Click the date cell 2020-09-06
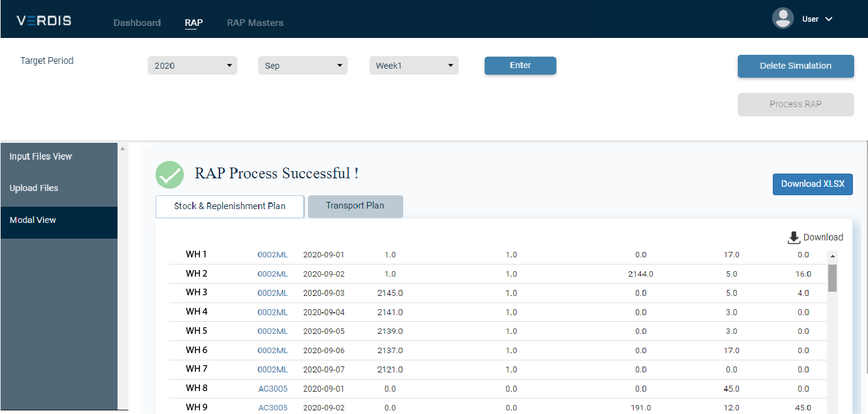868x414 pixels. (324, 351)
